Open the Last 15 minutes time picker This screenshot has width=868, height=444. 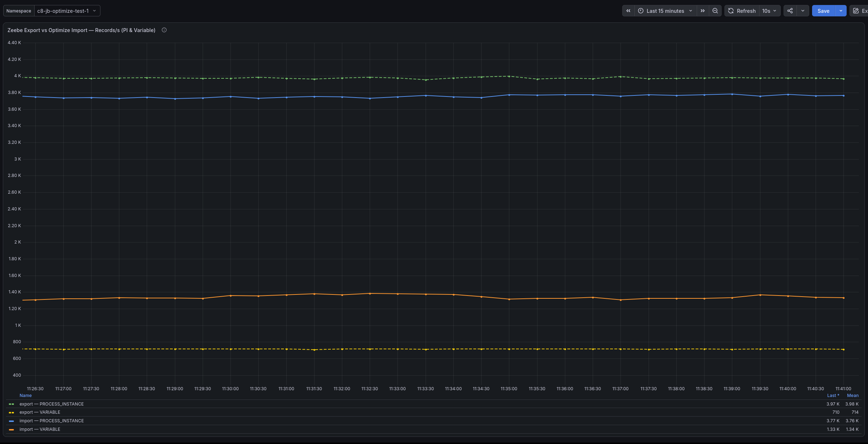pos(665,11)
